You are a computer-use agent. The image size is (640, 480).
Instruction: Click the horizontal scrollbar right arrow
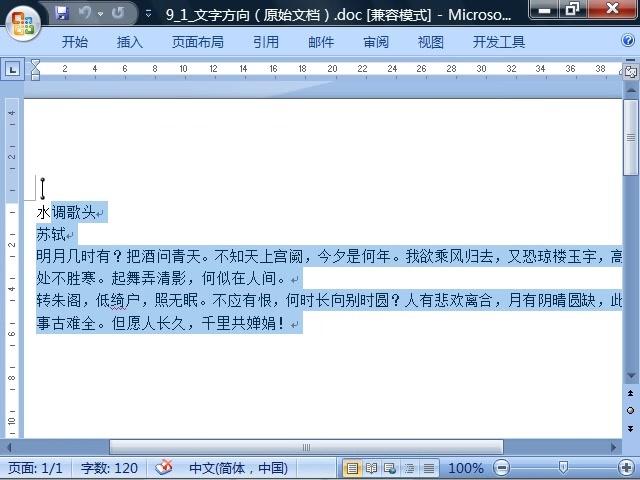pyautogui.click(x=613, y=447)
